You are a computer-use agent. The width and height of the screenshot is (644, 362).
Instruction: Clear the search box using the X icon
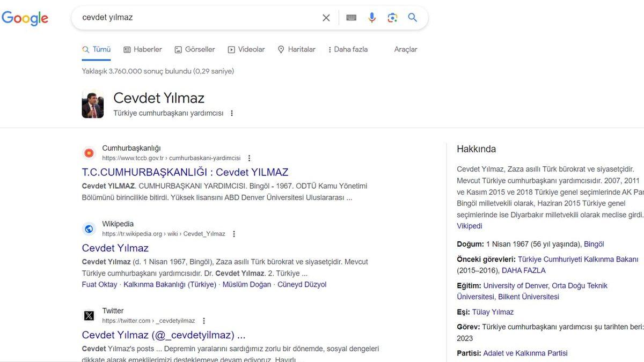pyautogui.click(x=326, y=17)
